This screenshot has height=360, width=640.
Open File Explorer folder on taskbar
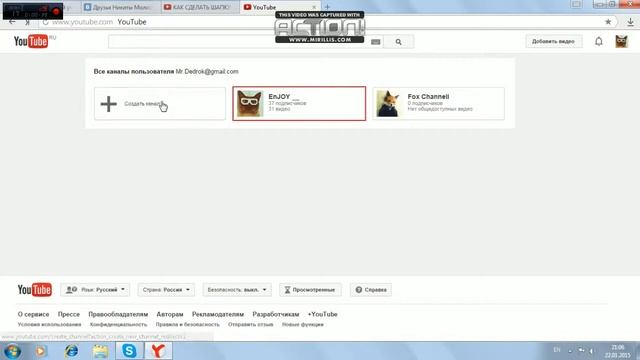pos(100,351)
